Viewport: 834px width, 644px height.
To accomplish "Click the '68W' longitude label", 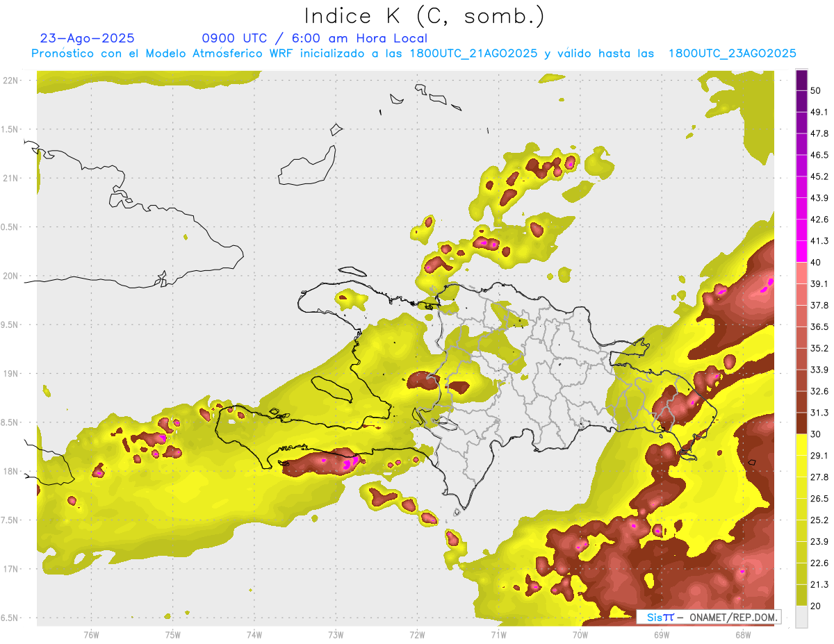I will coord(743,634).
